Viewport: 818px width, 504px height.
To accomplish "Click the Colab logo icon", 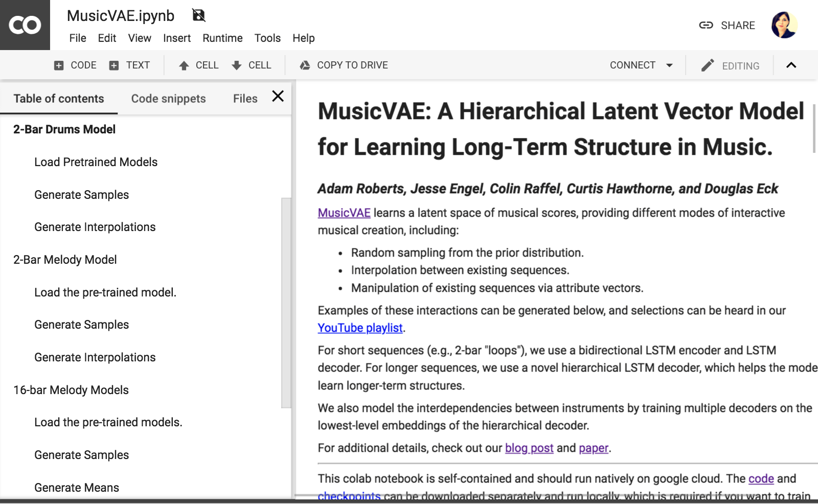I will [x=25, y=25].
